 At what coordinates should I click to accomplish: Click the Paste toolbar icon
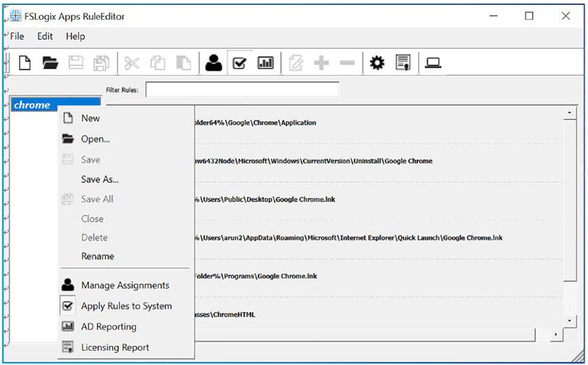(183, 63)
